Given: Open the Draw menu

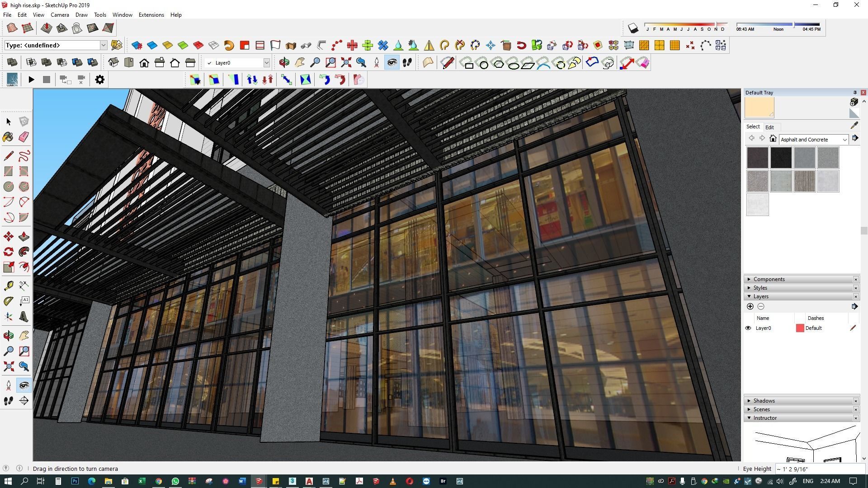Looking at the screenshot, I should pyautogui.click(x=81, y=15).
